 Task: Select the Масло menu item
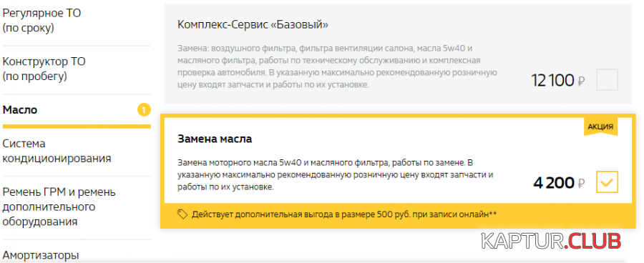pyautogui.click(x=20, y=110)
